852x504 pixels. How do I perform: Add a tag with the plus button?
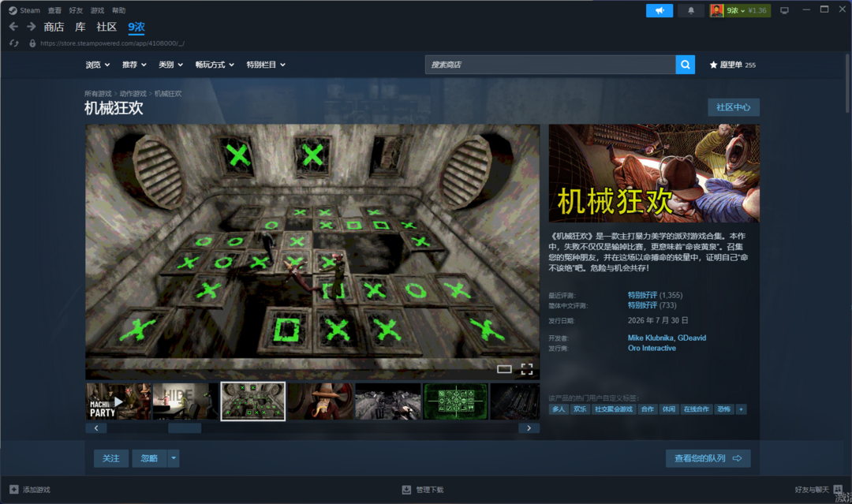click(x=741, y=409)
